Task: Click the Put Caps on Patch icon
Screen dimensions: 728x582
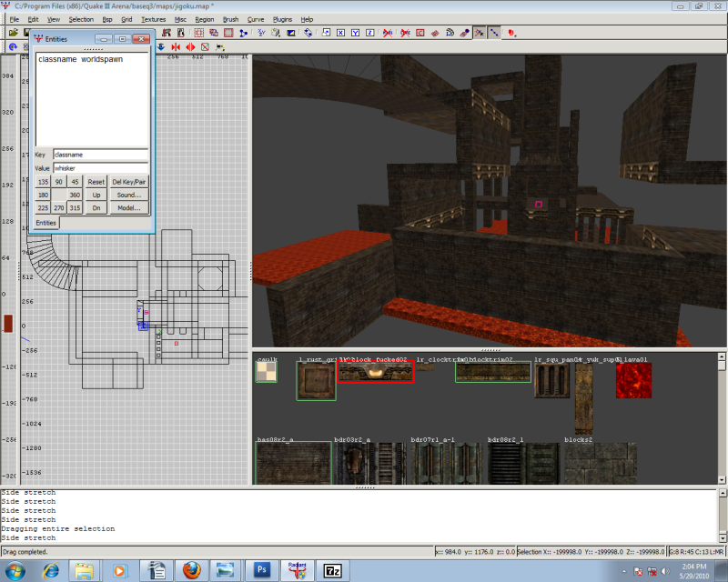Action: tap(465, 33)
